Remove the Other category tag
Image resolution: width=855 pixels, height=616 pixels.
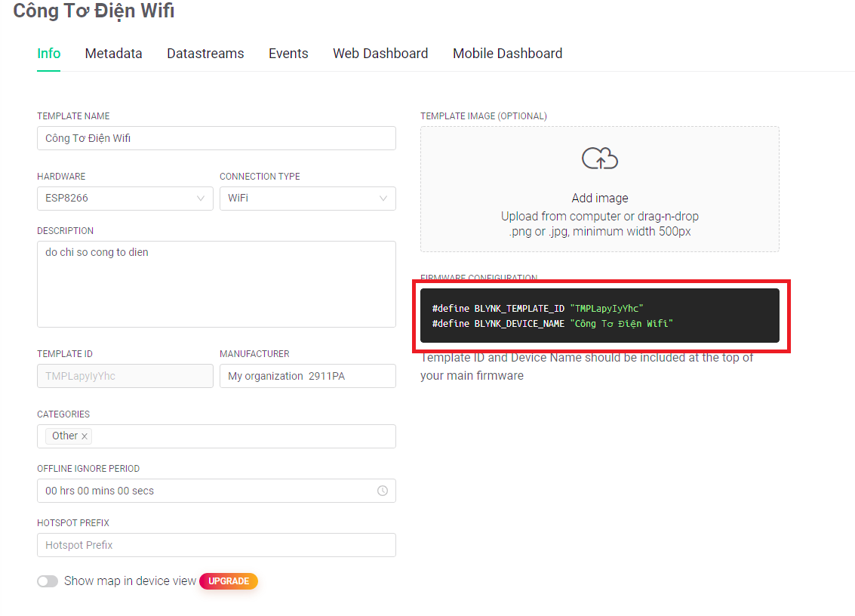pyautogui.click(x=85, y=436)
